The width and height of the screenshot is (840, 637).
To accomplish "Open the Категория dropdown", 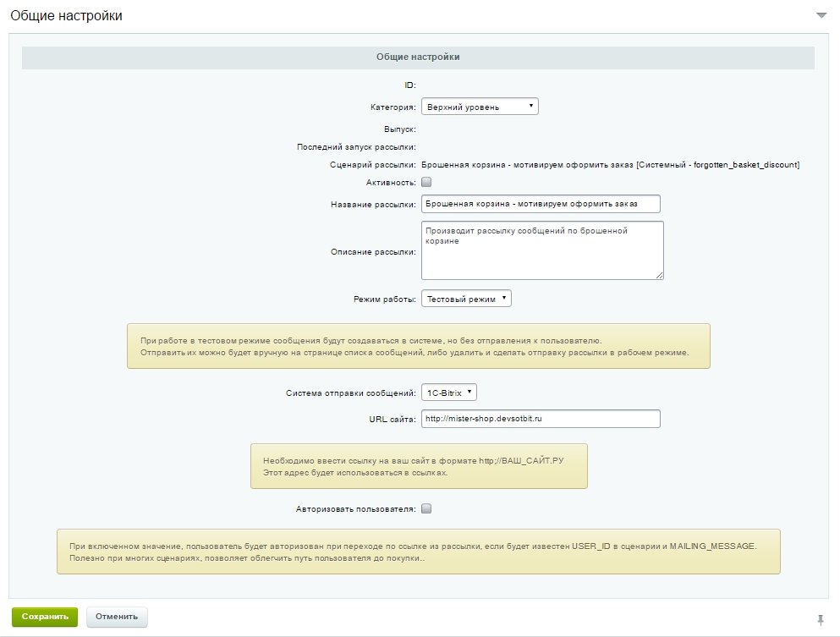I will point(480,107).
